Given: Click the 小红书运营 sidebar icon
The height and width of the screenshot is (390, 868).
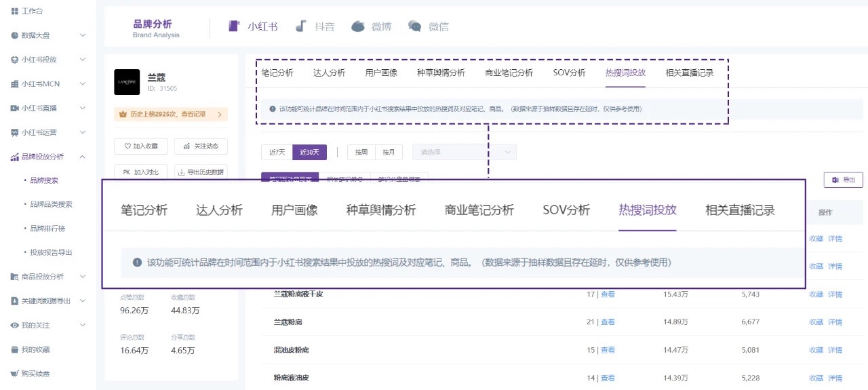Looking at the screenshot, I should (15, 132).
